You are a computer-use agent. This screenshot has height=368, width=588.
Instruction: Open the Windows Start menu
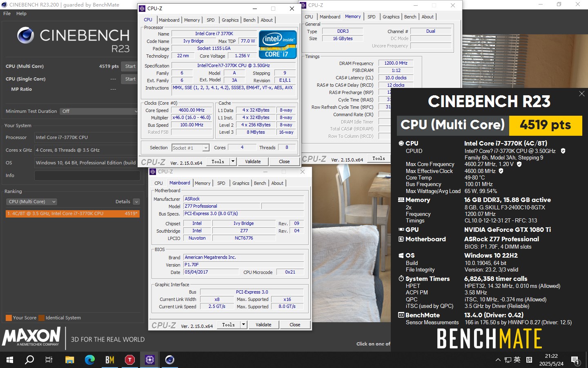pos(10,360)
